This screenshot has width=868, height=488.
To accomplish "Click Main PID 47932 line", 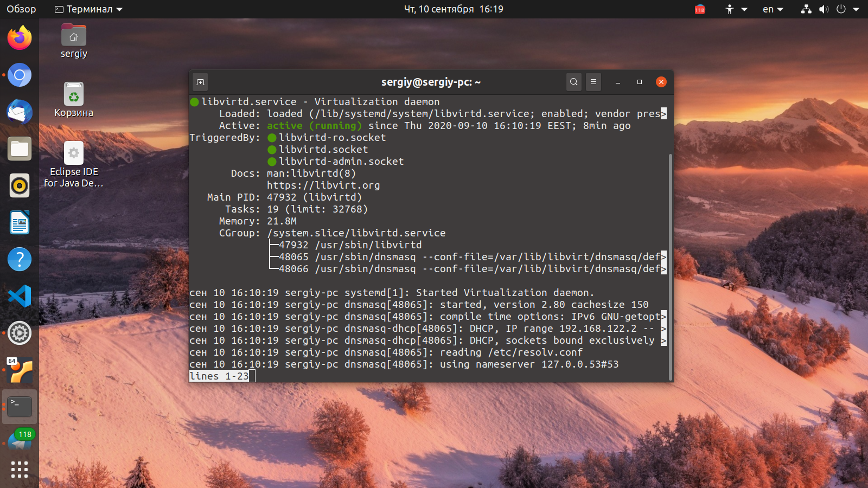I will [284, 197].
